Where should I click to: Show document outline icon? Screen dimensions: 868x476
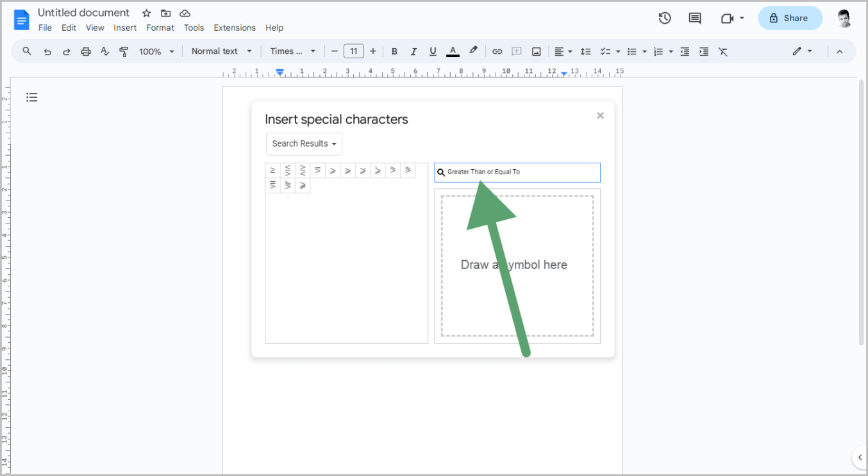click(31, 97)
